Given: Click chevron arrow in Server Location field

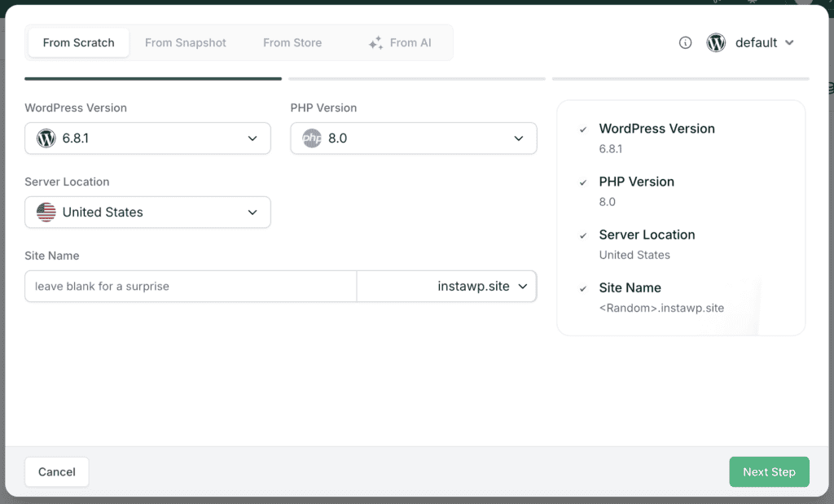Looking at the screenshot, I should tap(252, 213).
